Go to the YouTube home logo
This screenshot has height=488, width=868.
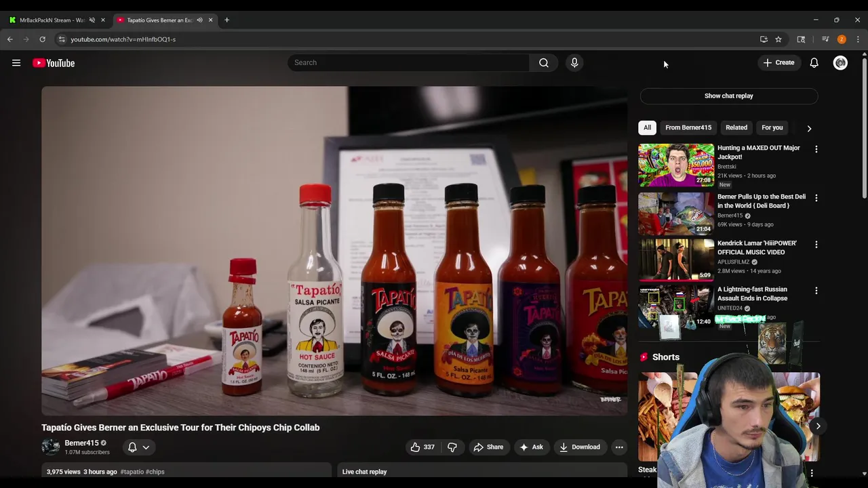pos(54,63)
